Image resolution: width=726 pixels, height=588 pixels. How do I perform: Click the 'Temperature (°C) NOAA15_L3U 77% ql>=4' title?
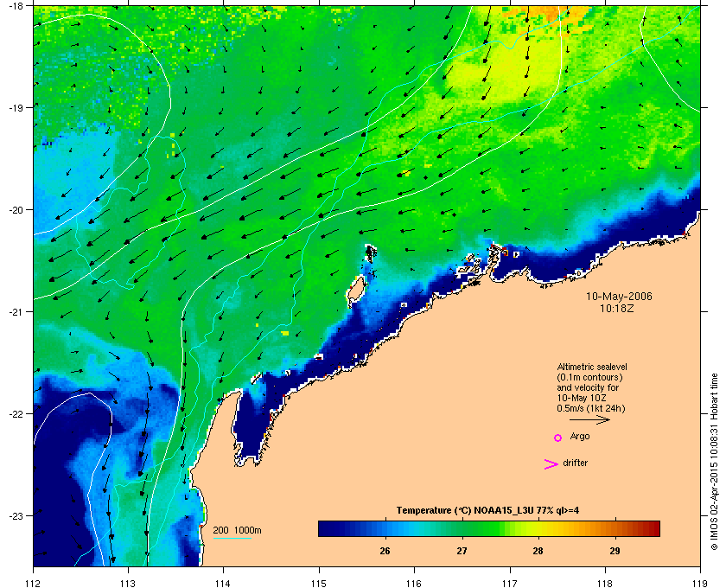[487, 511]
